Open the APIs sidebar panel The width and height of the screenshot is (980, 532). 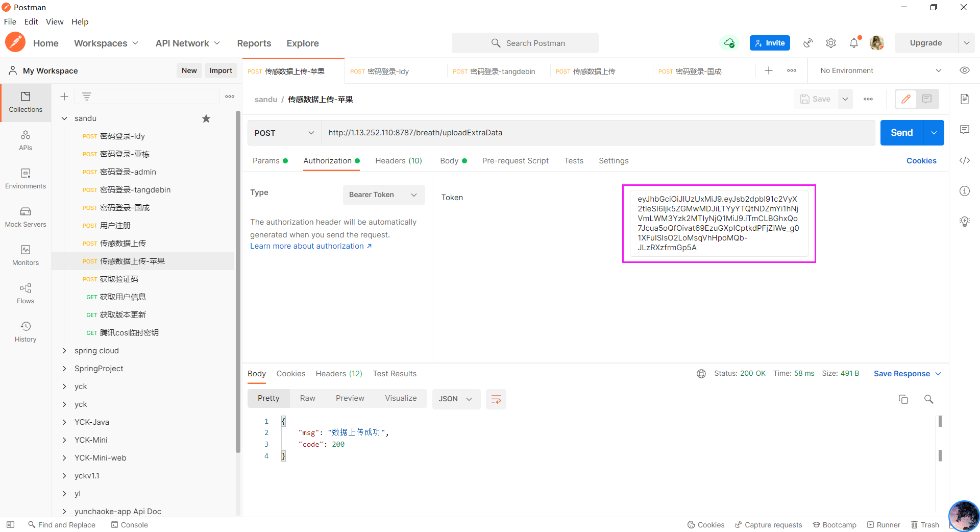[26, 140]
